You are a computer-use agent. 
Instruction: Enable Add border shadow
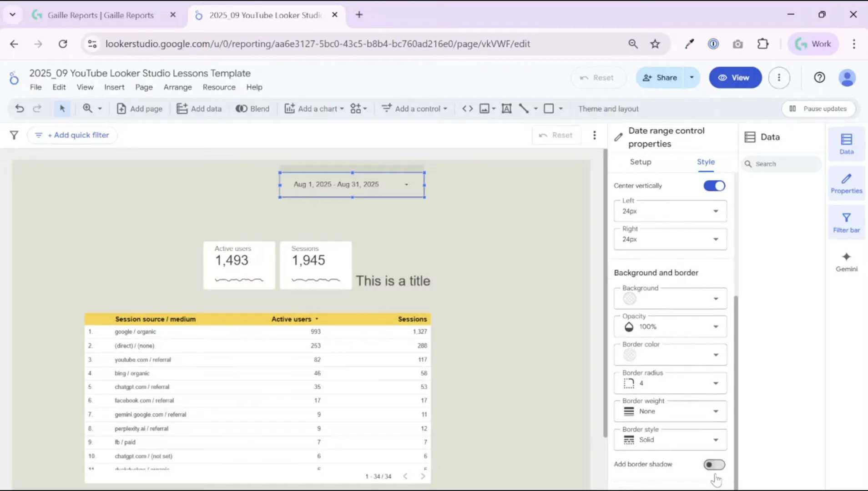click(714, 464)
